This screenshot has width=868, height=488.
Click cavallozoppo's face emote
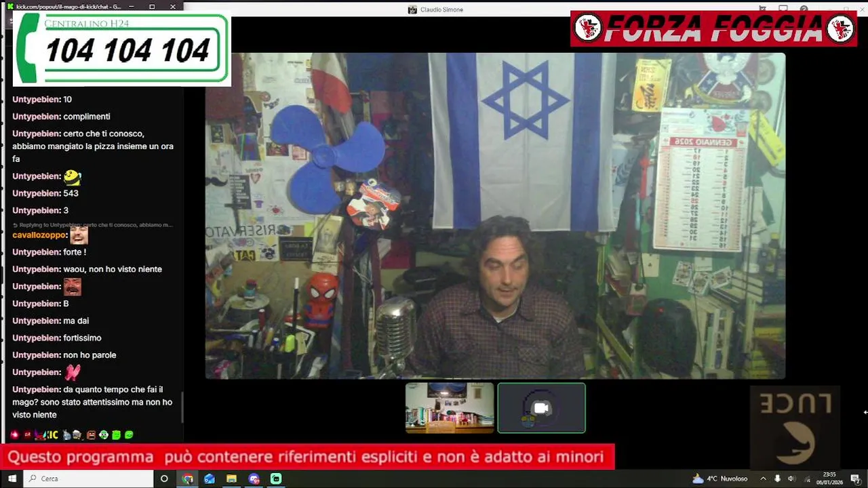[79, 235]
